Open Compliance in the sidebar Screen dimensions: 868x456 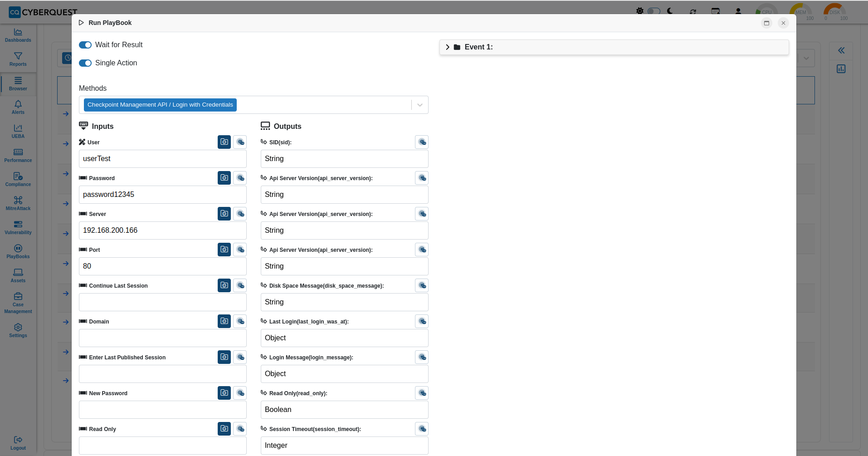(x=18, y=180)
